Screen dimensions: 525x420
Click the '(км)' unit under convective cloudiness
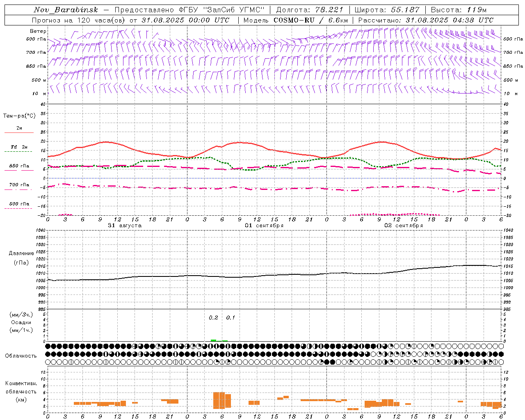[x=21, y=399]
